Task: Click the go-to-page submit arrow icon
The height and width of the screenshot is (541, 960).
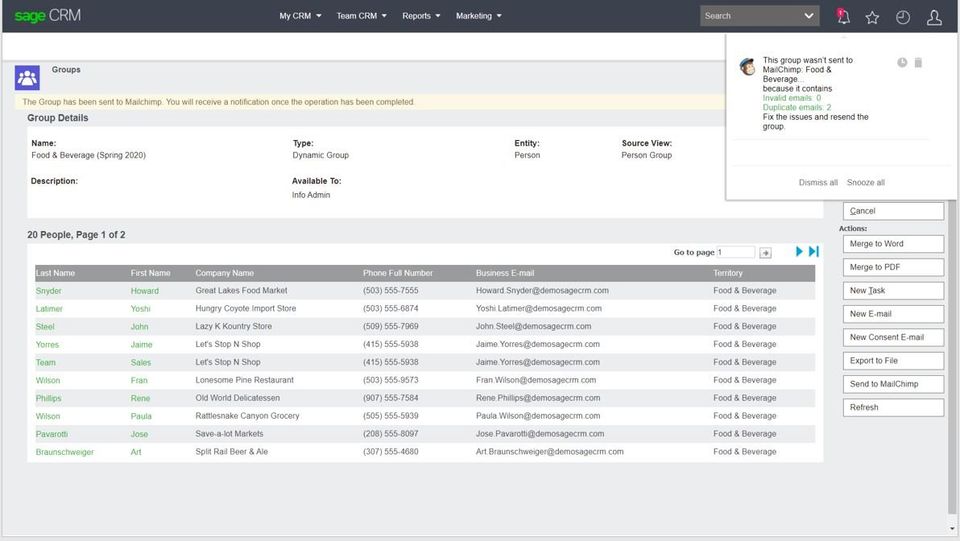Action: pos(765,253)
